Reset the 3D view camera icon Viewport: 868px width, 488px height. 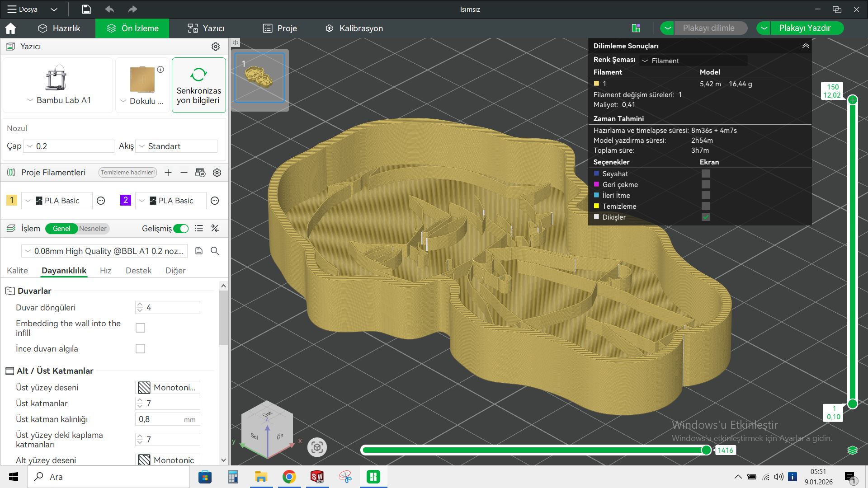point(317,447)
